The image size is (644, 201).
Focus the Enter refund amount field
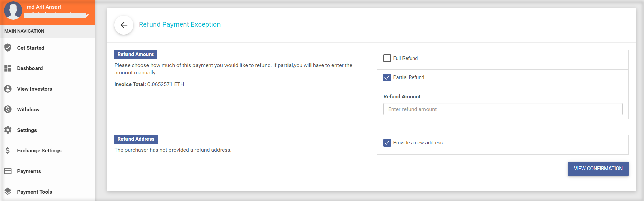(x=503, y=109)
